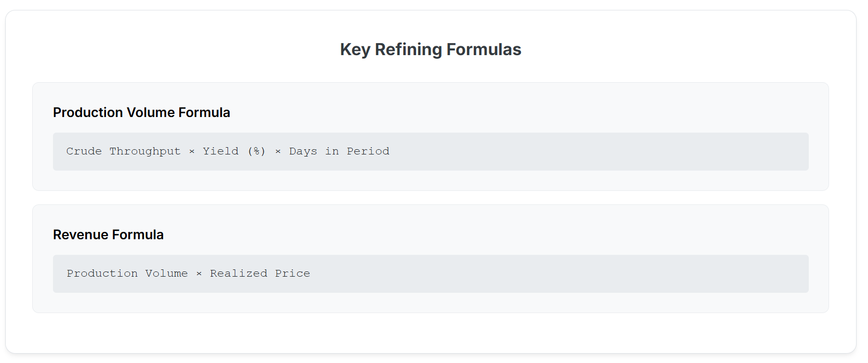This screenshot has height=363, width=868.
Task: Click the word 'in' between Days and Period
Action: click(x=332, y=151)
